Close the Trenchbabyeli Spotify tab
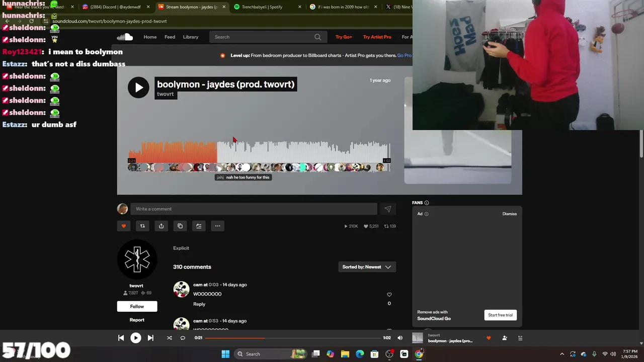This screenshot has width=644, height=362. tap(300, 7)
